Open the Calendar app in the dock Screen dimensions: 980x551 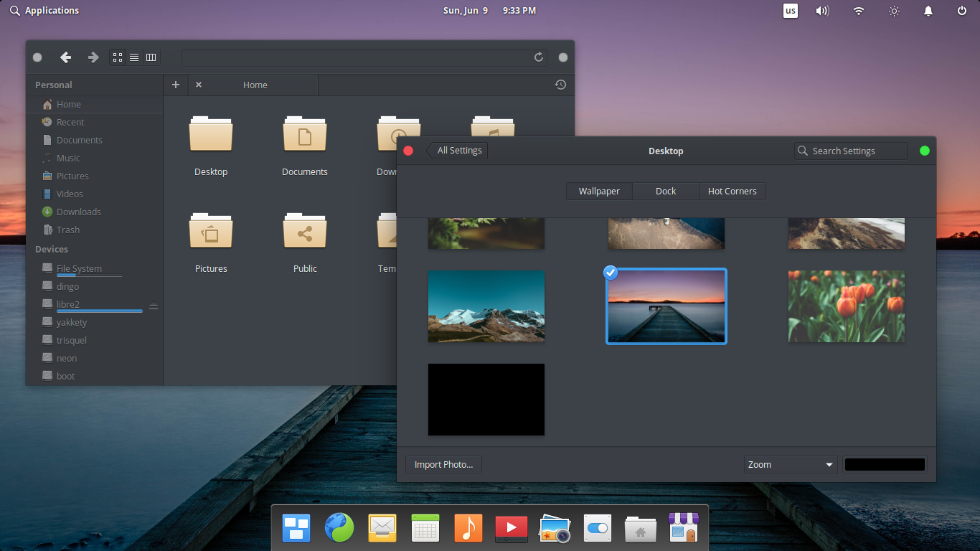pos(425,529)
